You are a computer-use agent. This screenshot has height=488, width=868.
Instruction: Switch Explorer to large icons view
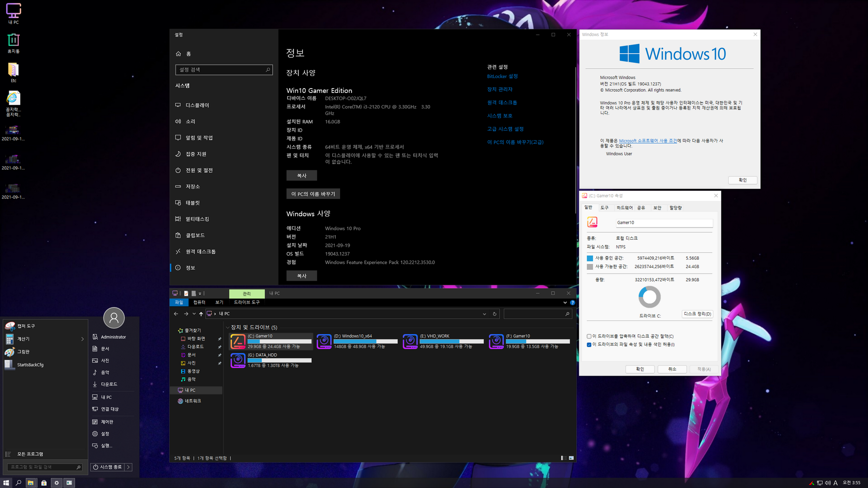coord(571,458)
